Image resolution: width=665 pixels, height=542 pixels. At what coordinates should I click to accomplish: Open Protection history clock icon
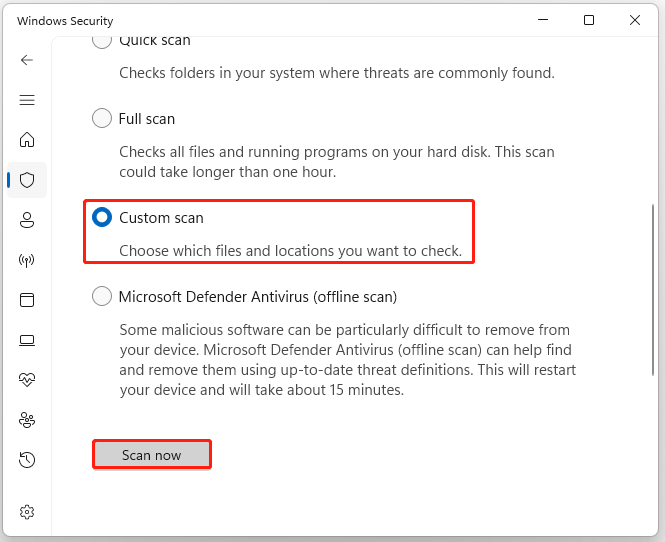[x=27, y=460]
